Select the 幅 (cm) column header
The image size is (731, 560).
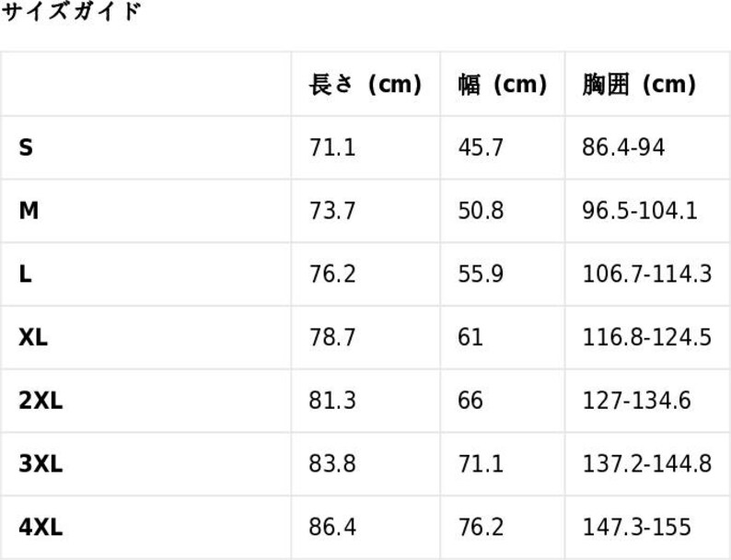[502, 85]
